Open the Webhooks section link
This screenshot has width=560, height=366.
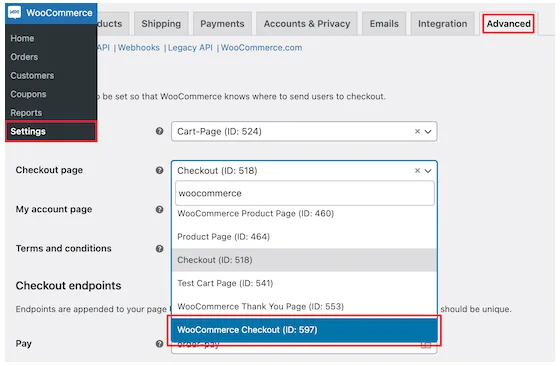[139, 47]
